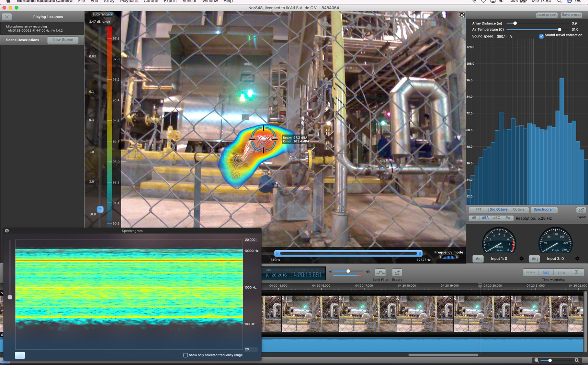
Task: Open Input 1 gear settings
Action: coord(521,258)
